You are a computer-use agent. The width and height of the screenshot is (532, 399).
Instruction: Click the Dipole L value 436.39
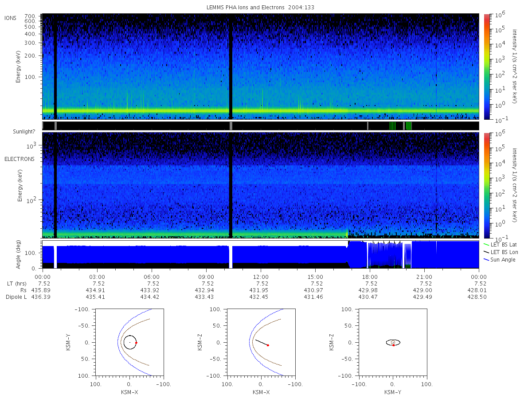[x=41, y=297]
